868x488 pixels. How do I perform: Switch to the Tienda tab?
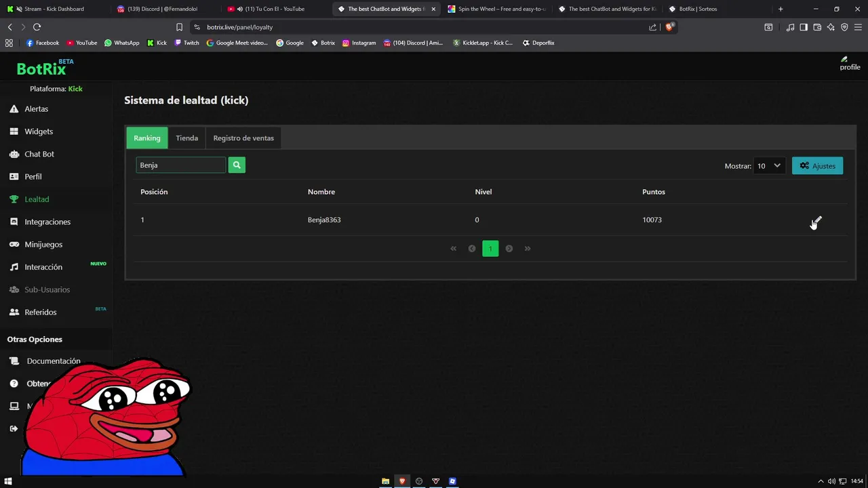click(x=186, y=138)
